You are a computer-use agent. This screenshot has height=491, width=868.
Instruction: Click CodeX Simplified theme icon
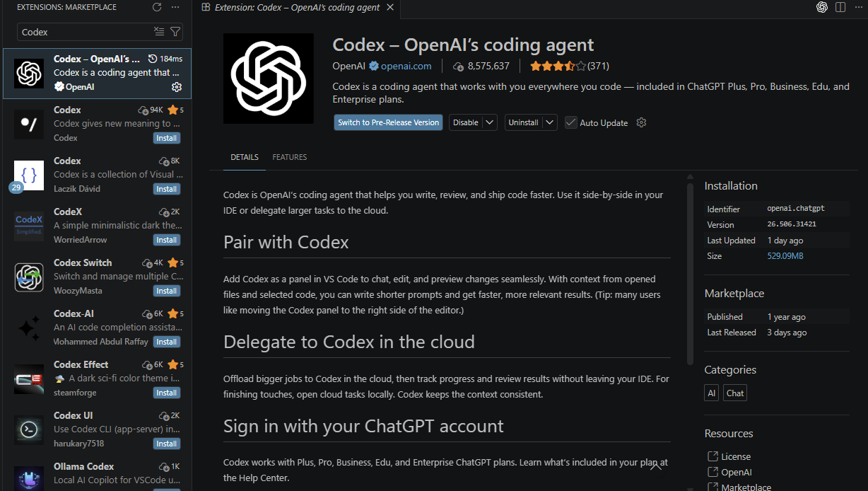point(29,226)
